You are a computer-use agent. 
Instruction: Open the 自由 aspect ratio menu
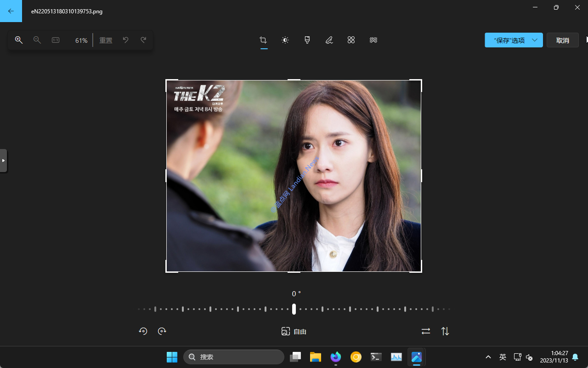[x=294, y=331]
